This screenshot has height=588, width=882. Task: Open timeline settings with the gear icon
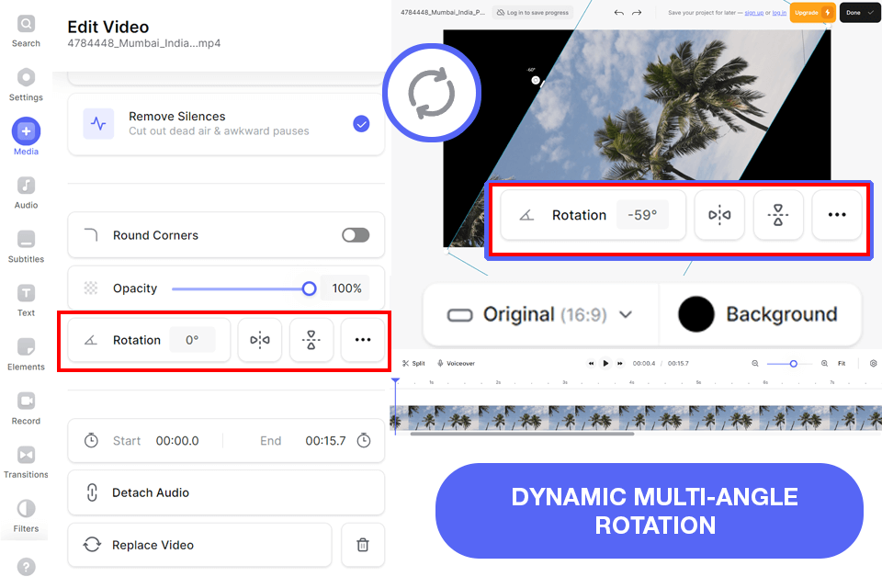873,364
